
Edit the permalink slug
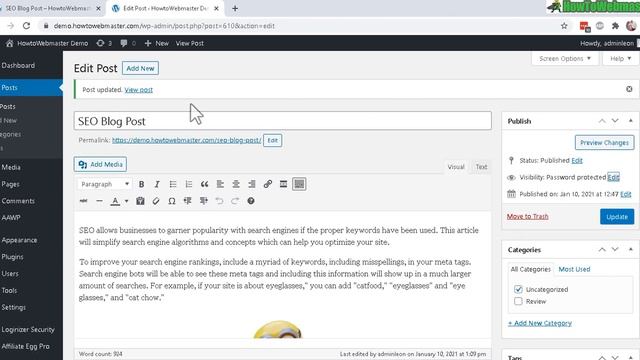click(x=272, y=140)
